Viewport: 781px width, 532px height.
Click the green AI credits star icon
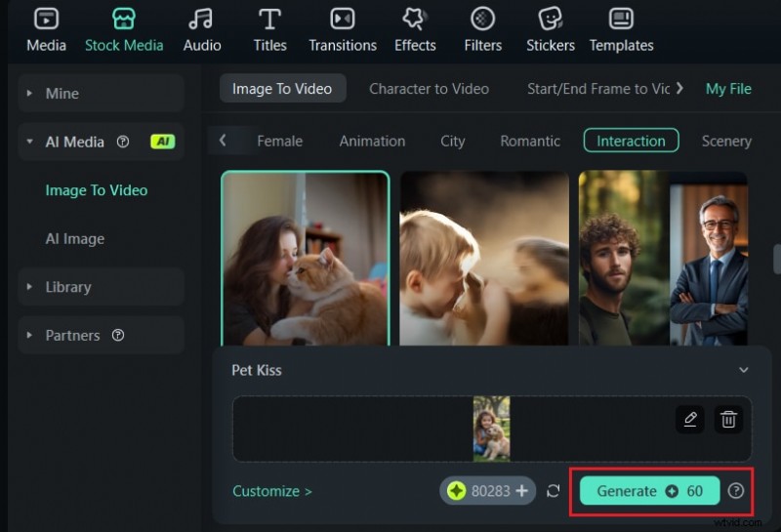click(x=456, y=491)
